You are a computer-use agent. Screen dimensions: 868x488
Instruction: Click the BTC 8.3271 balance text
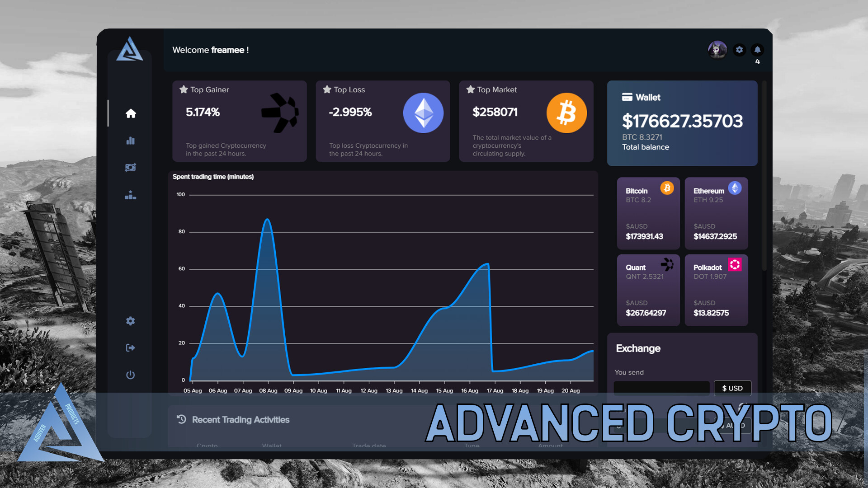click(642, 137)
